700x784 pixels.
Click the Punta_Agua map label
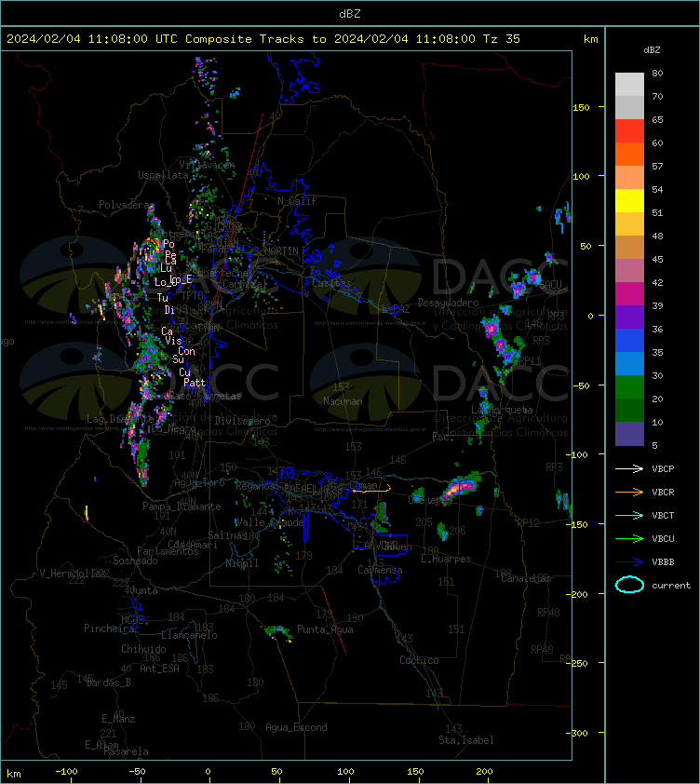[325, 629]
